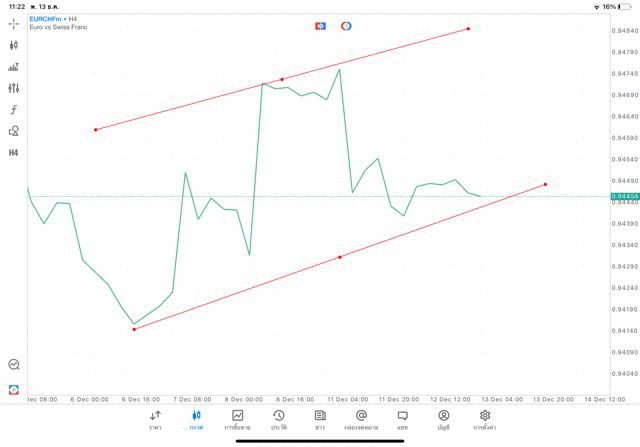Screen dimensions: 640x447
Task: Open the กล่องจดหมาย (Mailbox) tab
Action: [x=361, y=420]
